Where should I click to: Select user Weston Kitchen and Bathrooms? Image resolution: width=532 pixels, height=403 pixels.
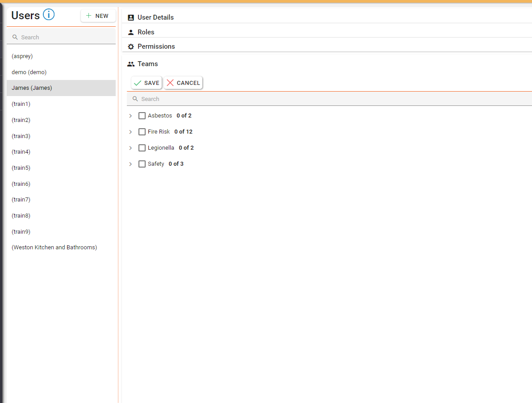(54, 248)
